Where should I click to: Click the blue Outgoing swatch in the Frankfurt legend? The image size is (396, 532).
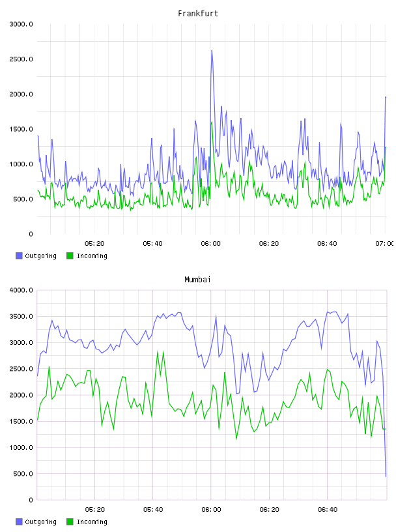click(x=19, y=256)
